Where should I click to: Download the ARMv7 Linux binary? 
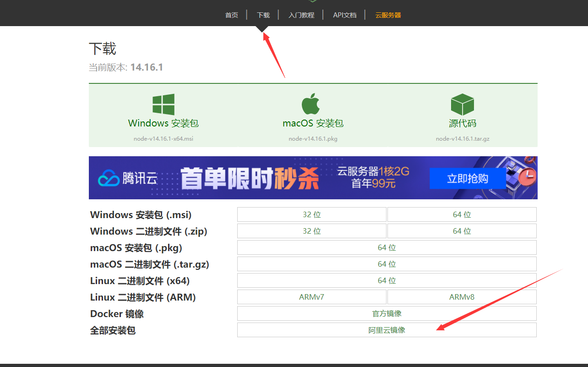click(x=312, y=297)
